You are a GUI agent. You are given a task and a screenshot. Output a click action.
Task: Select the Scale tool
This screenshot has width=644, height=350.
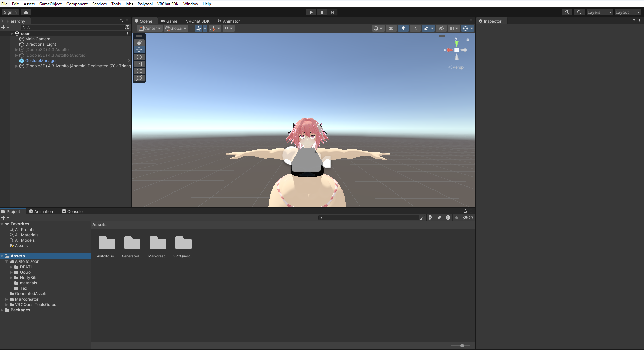[139, 64]
